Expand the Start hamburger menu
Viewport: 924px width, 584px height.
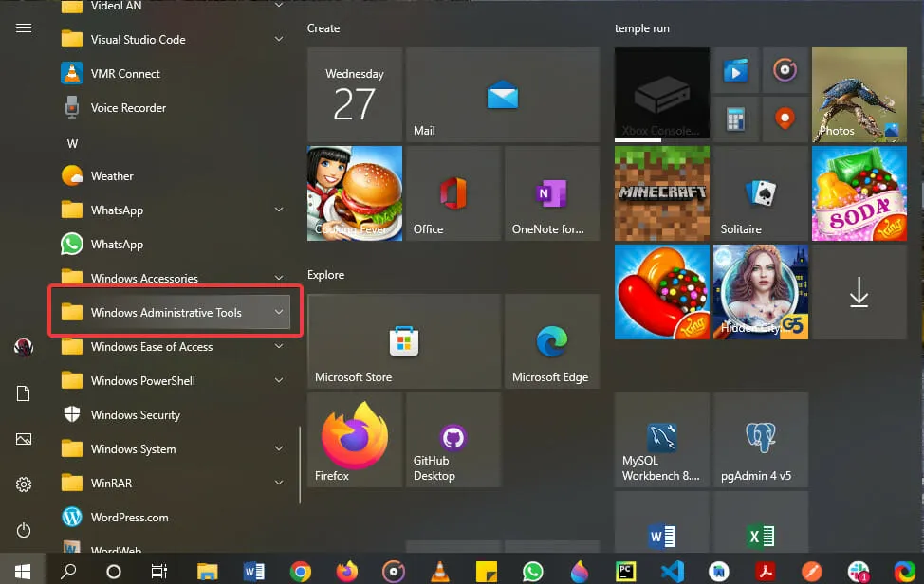click(24, 28)
